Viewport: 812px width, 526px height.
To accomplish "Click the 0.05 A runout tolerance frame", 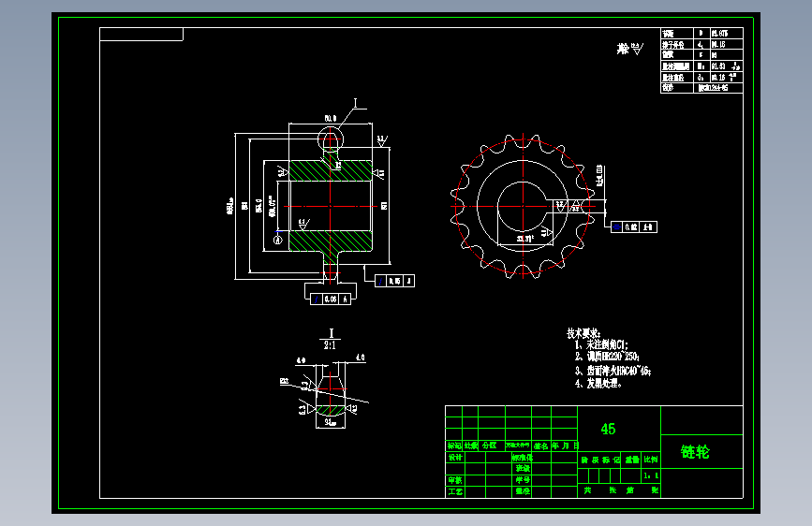I will tap(331, 299).
